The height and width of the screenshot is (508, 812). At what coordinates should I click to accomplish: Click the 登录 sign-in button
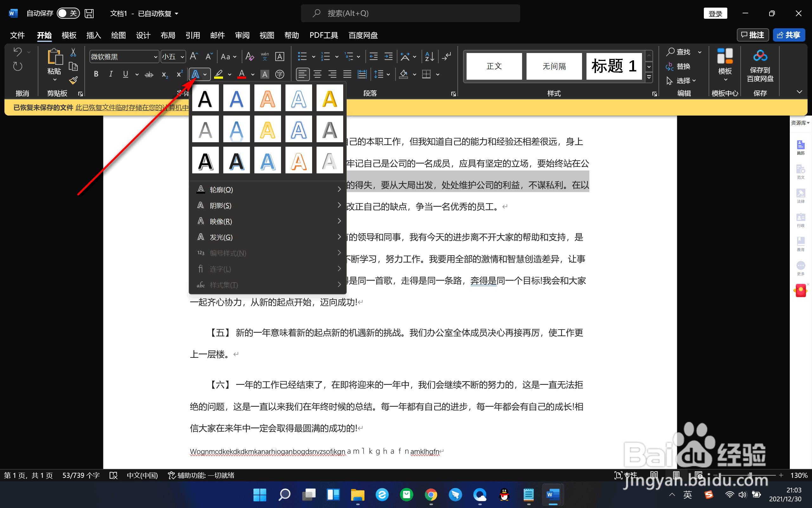click(715, 13)
